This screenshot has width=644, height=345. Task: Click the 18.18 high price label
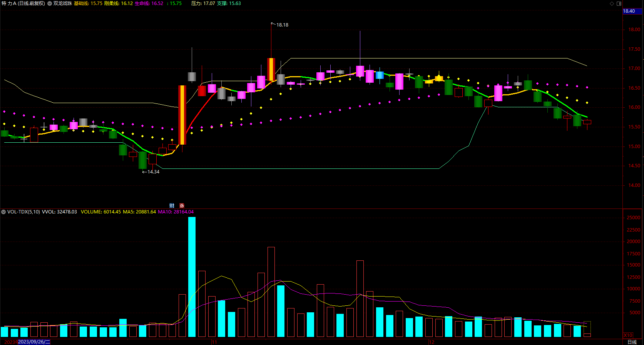tap(282, 25)
